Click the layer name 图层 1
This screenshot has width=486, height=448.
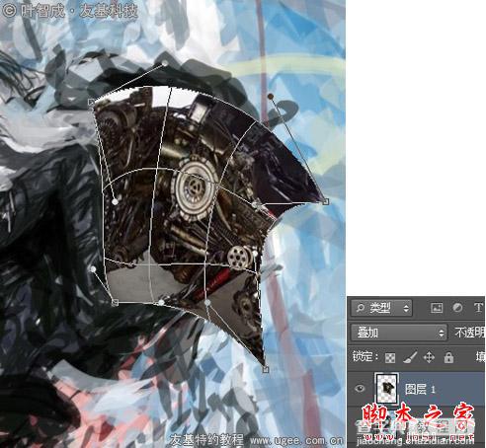(x=420, y=390)
